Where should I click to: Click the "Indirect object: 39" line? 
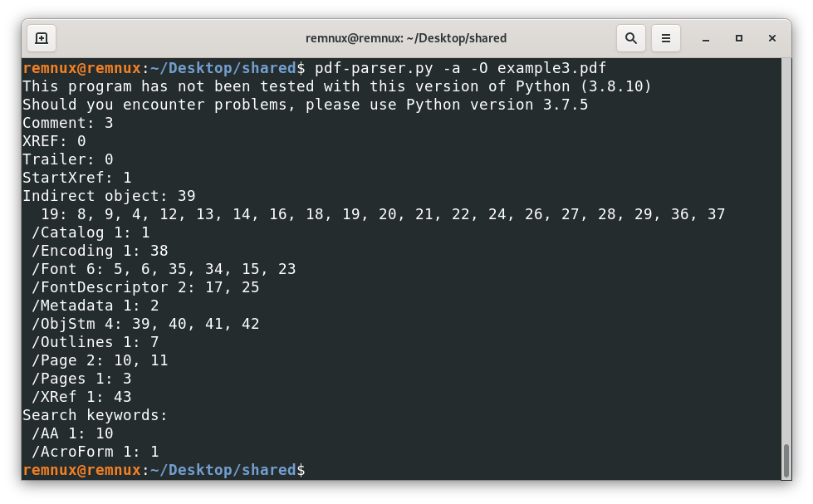[109, 196]
